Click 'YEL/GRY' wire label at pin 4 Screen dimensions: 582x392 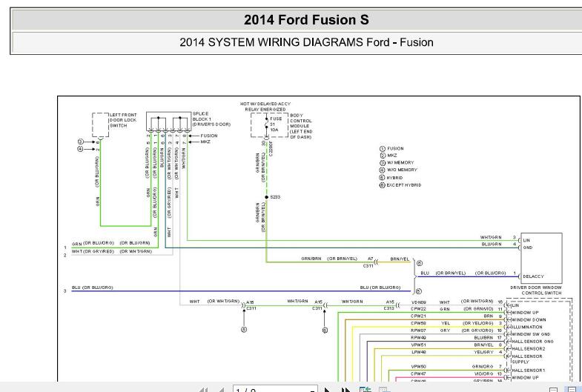[x=483, y=352]
